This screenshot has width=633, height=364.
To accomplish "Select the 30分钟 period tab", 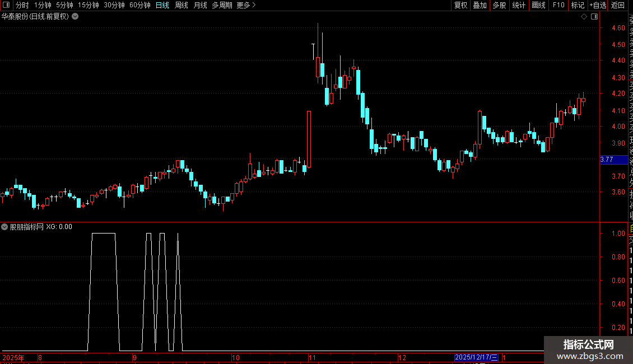I will [x=114, y=5].
